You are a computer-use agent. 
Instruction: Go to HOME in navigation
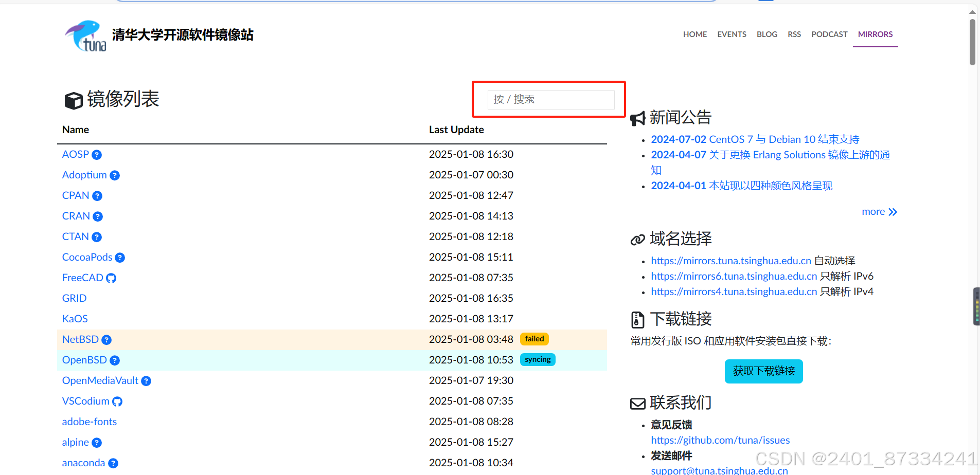[x=695, y=34]
